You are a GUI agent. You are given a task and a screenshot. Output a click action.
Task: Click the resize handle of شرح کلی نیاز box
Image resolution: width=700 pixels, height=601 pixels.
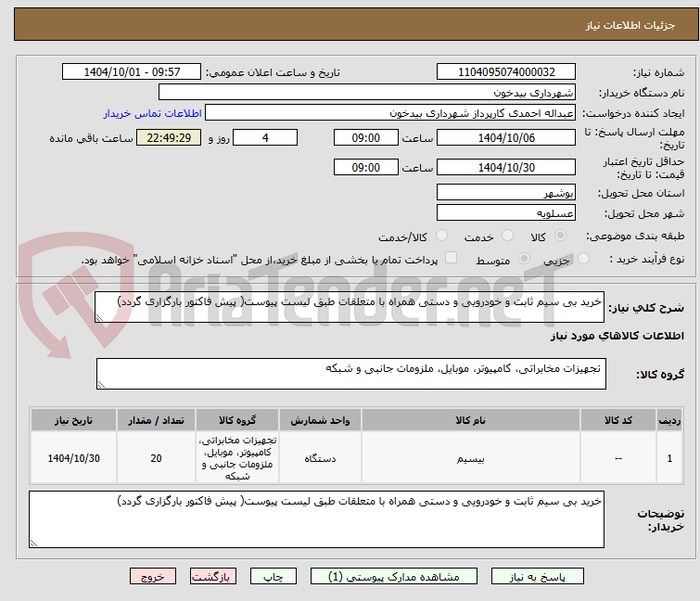point(99,318)
